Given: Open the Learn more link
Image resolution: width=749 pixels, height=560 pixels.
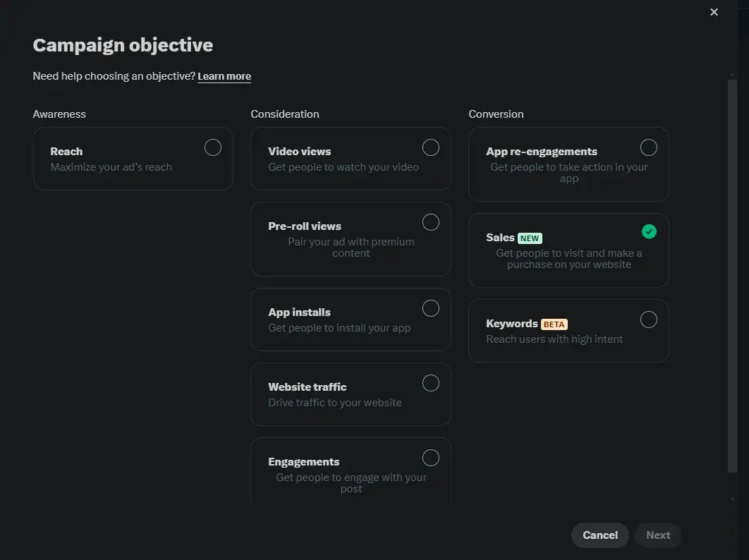Looking at the screenshot, I should 224,76.
